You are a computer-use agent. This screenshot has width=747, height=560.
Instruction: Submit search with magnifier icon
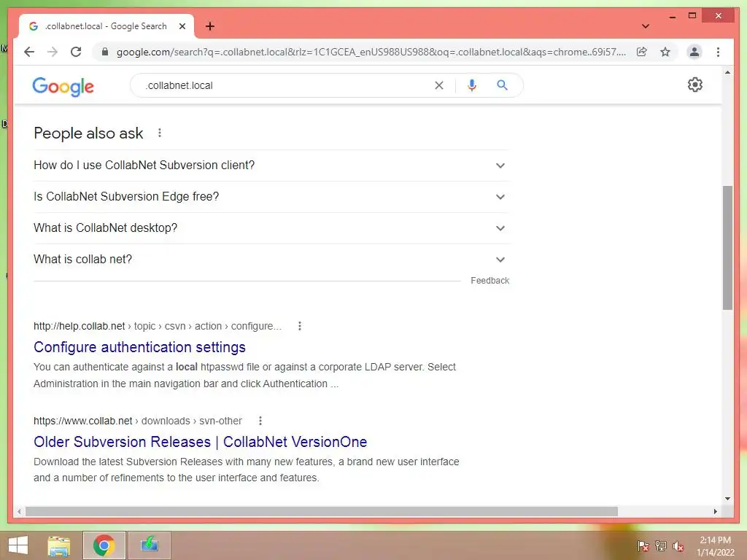coord(502,85)
